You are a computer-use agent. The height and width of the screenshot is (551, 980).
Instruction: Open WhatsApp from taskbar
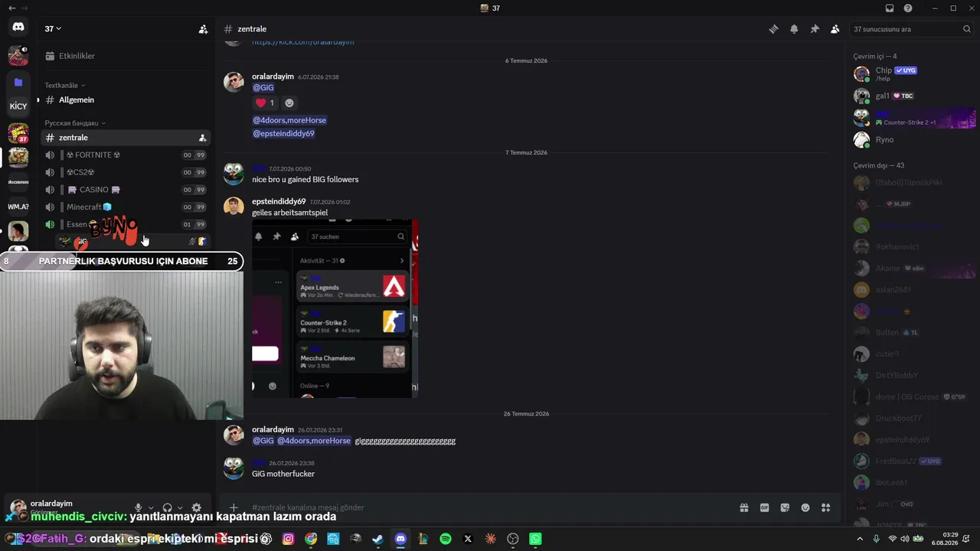[535, 539]
